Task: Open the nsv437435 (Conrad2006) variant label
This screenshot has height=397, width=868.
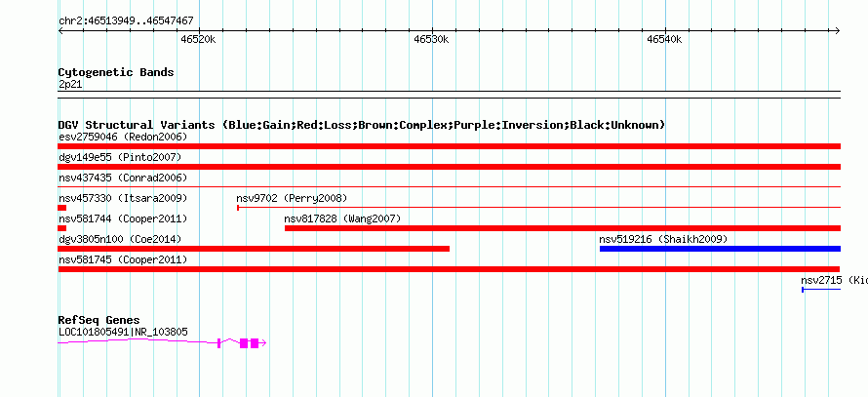Action: [x=123, y=178]
